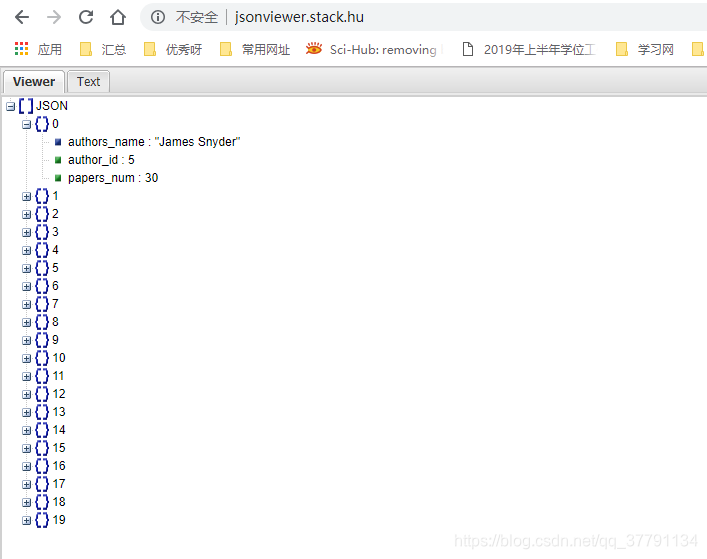Expand object node 9
The height and width of the screenshot is (559, 707).
pos(27,341)
